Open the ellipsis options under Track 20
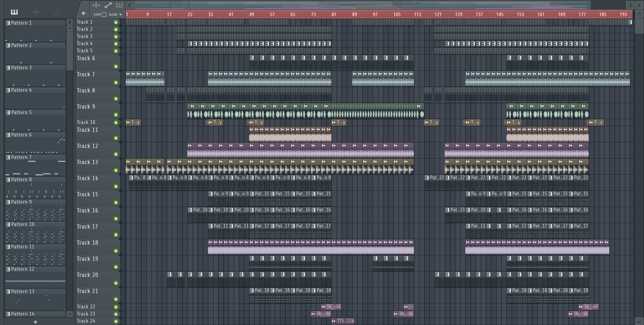 (x=85, y=285)
